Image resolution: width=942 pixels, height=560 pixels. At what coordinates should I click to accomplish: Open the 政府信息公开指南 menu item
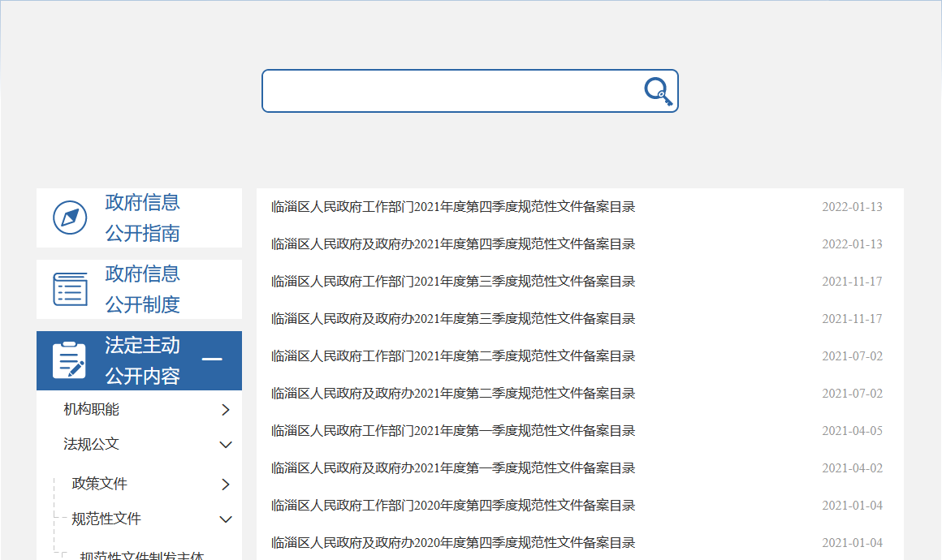[142, 218]
